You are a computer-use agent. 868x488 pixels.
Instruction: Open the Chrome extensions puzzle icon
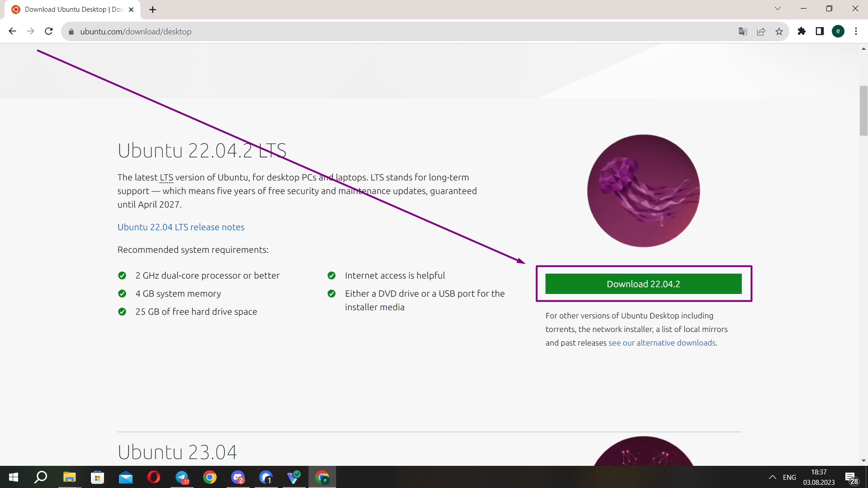[802, 31]
